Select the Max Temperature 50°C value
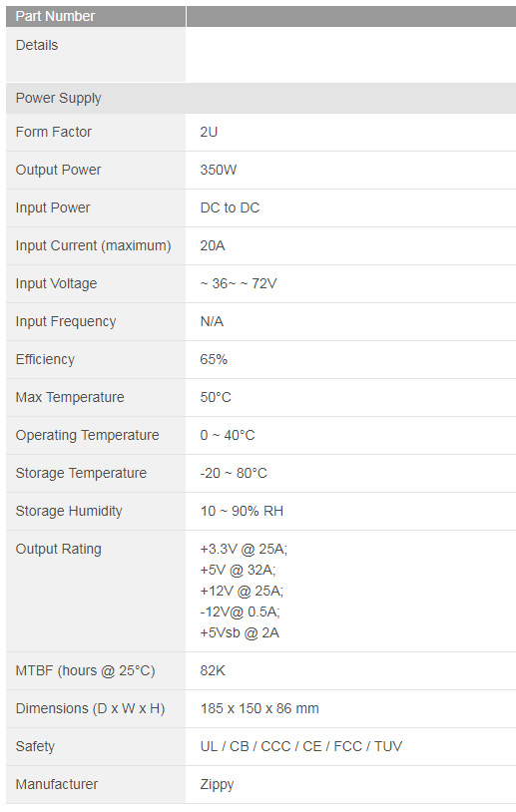Screen dimensions: 516x812 (216, 397)
